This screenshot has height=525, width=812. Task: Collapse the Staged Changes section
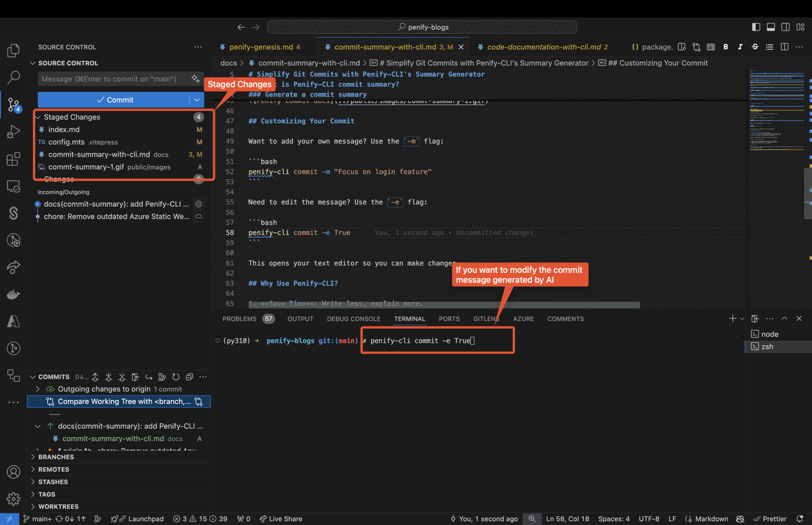pyautogui.click(x=38, y=117)
